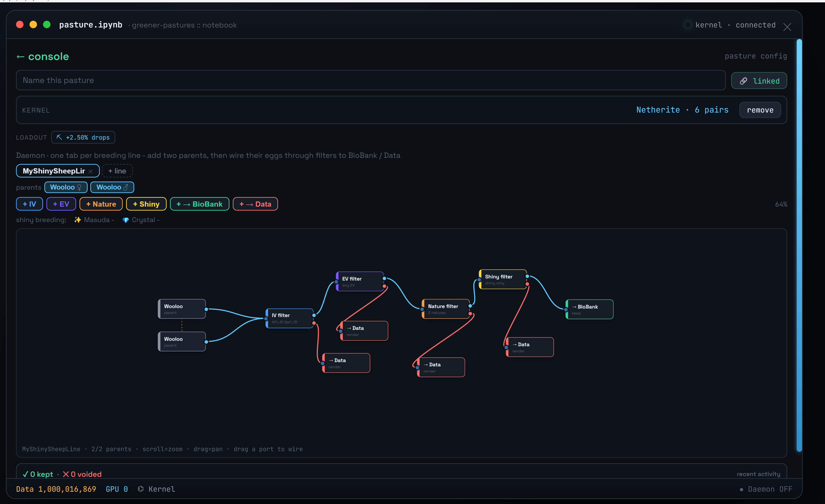Viewport: 825px width, 504px height.
Task: Click the blue vertical scrollbar
Action: click(x=799, y=245)
